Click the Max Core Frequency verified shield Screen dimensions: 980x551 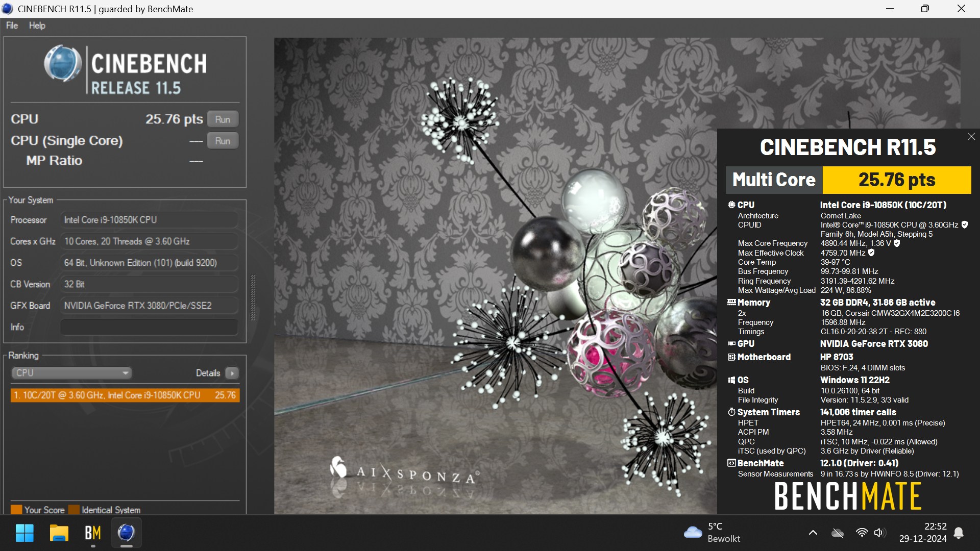click(897, 243)
